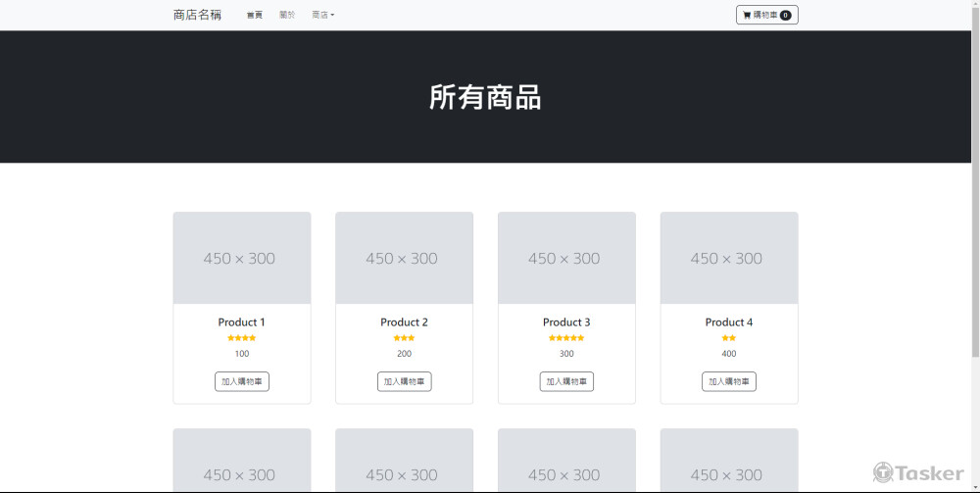Click the Product 4 title text
The height and width of the screenshot is (493, 980).
[x=729, y=322]
